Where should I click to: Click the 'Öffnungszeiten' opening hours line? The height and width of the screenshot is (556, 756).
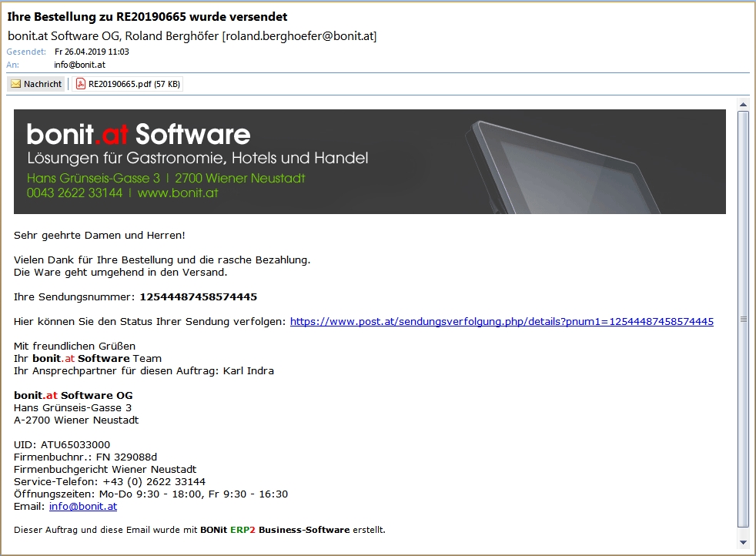tap(151, 494)
